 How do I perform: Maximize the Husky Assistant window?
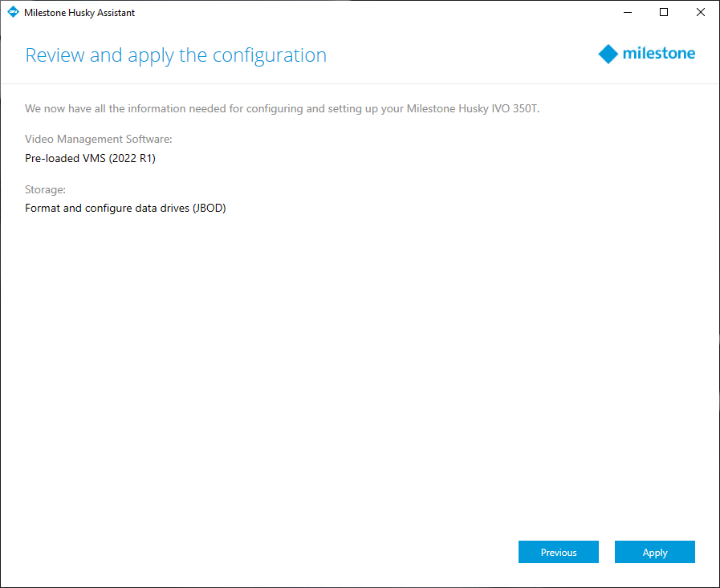pyautogui.click(x=664, y=12)
